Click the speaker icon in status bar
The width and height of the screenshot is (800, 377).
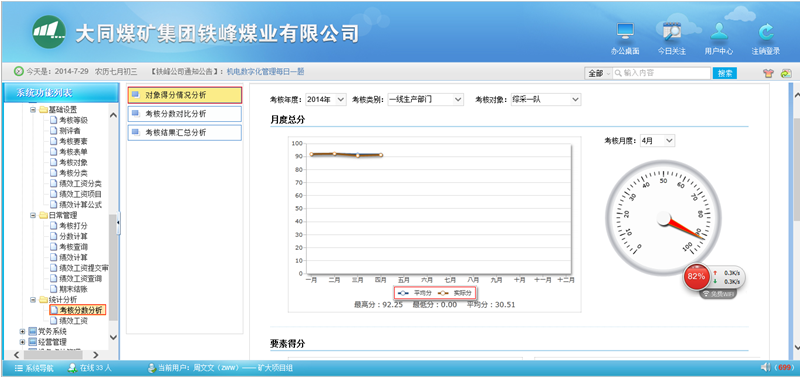(765, 367)
